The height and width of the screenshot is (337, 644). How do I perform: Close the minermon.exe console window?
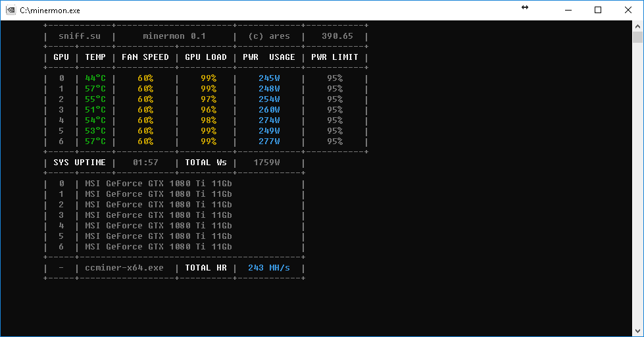pos(628,10)
